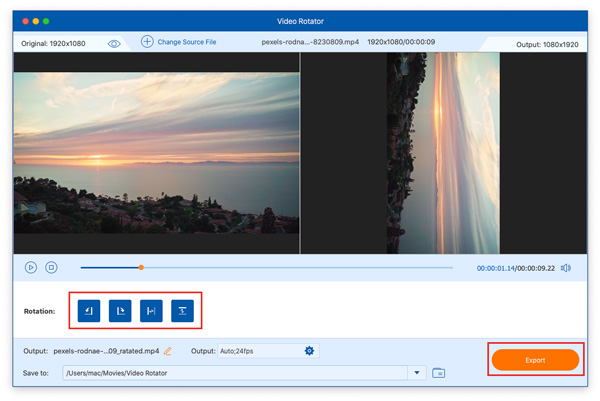
Task: Click the plus icon to add source
Action: pyautogui.click(x=147, y=41)
